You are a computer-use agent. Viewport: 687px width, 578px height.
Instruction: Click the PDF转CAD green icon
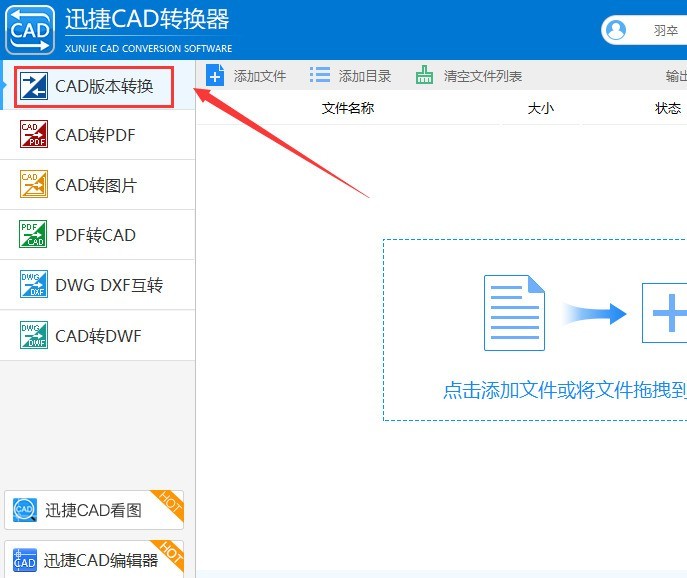click(x=34, y=235)
